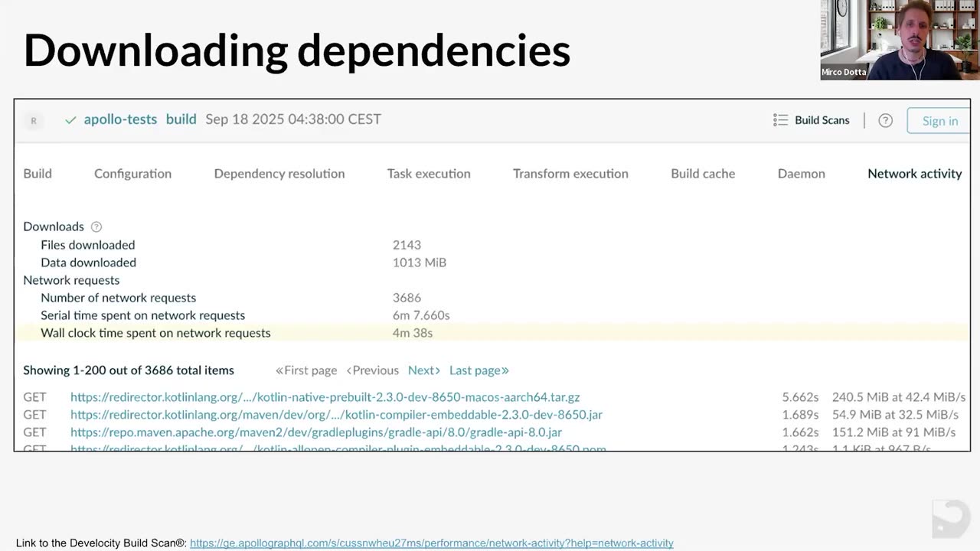Jump to the Last page of results
This screenshot has width=980, height=551.
coord(479,370)
